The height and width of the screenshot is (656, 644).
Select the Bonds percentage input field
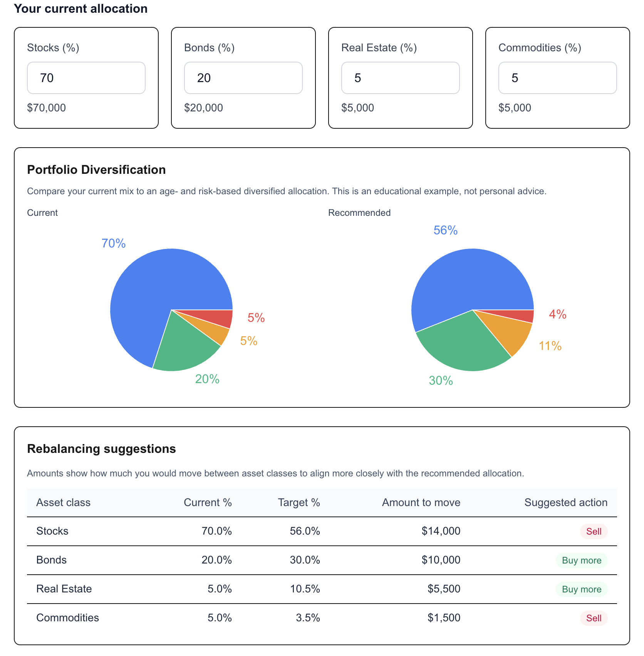(243, 77)
